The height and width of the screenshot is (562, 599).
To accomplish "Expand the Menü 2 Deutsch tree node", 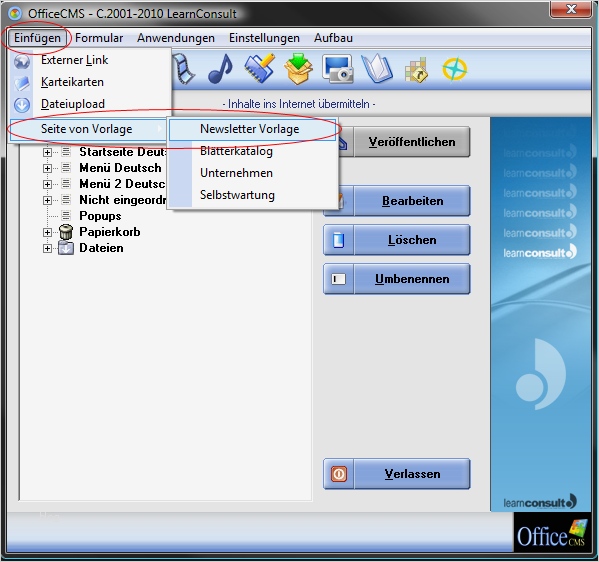I will [x=47, y=184].
